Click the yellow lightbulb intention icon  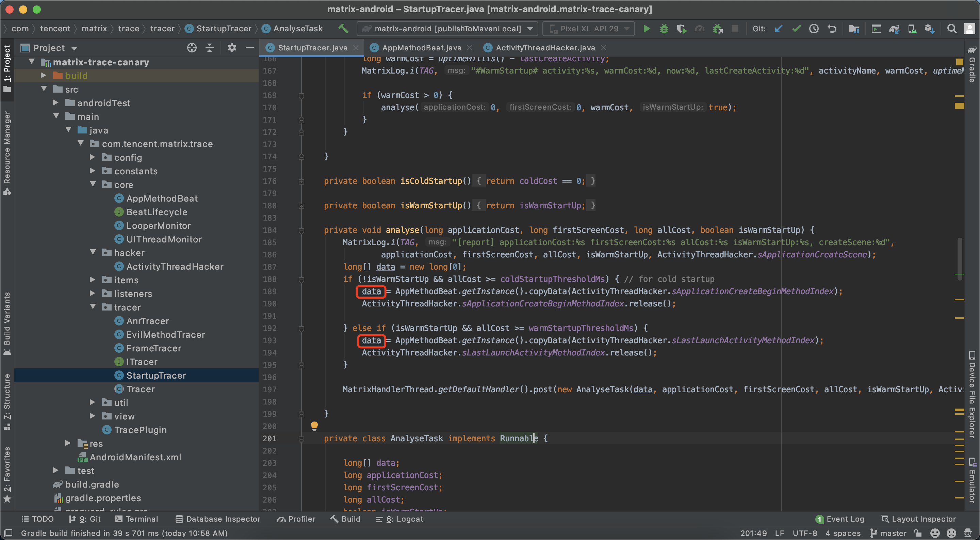click(x=314, y=426)
